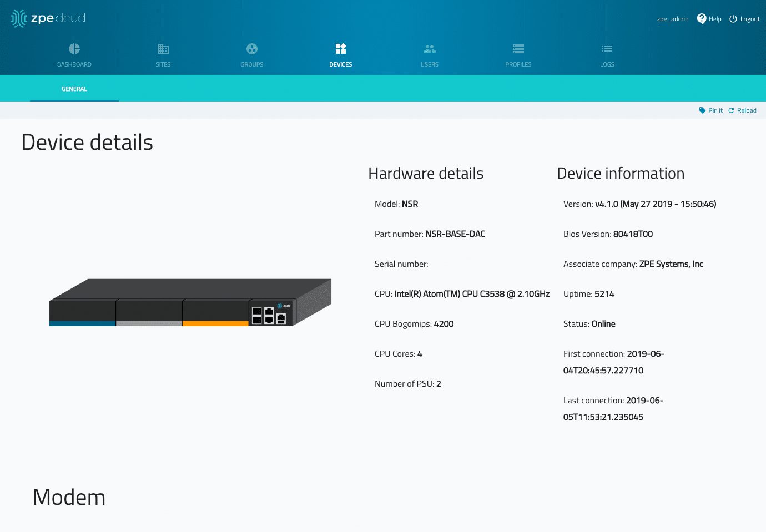
Task: Open the Logs list icon
Action: pos(607,49)
